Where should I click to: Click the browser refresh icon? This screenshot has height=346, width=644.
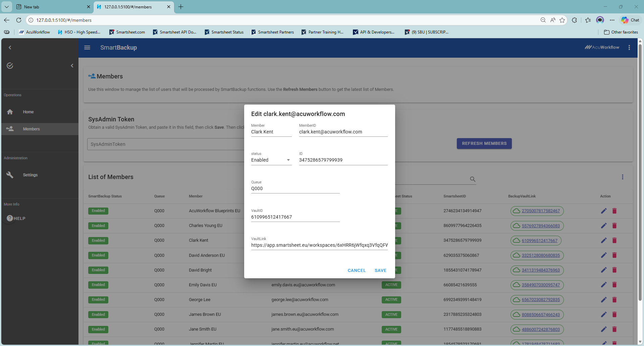[x=19, y=20]
